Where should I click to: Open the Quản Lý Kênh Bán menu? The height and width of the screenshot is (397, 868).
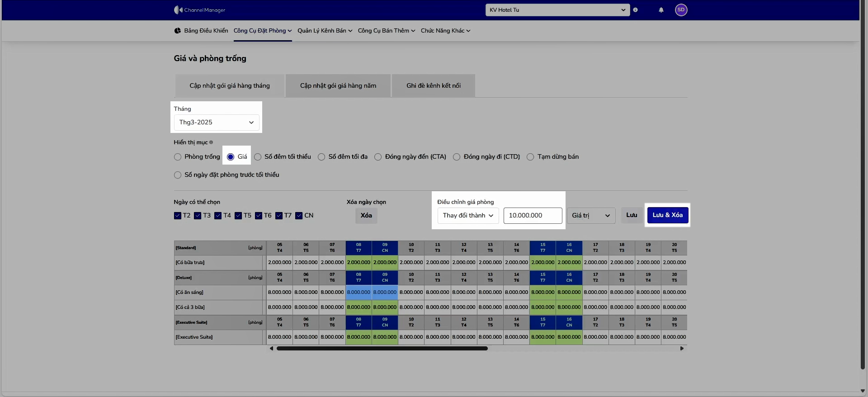[x=325, y=31]
